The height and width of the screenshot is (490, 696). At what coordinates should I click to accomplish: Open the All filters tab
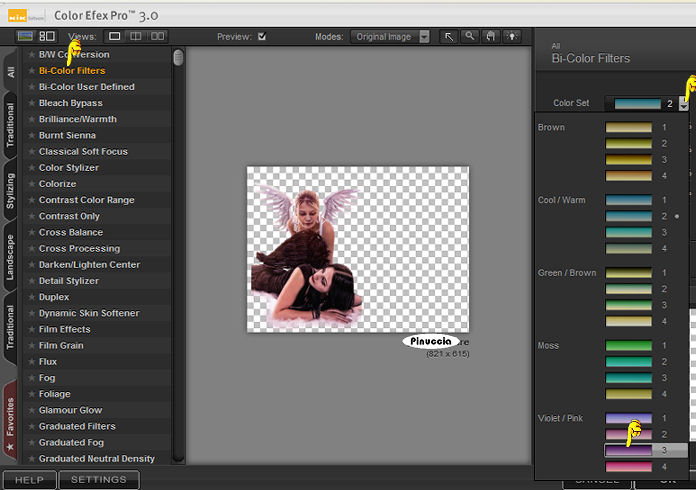(x=11, y=71)
